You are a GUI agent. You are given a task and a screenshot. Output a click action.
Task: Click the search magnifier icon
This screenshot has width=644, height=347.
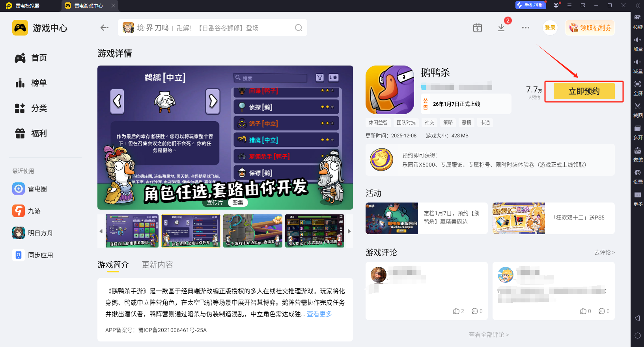point(299,28)
